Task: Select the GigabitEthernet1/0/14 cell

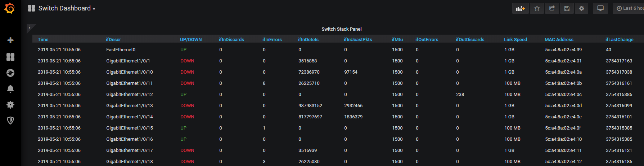Action: point(130,117)
